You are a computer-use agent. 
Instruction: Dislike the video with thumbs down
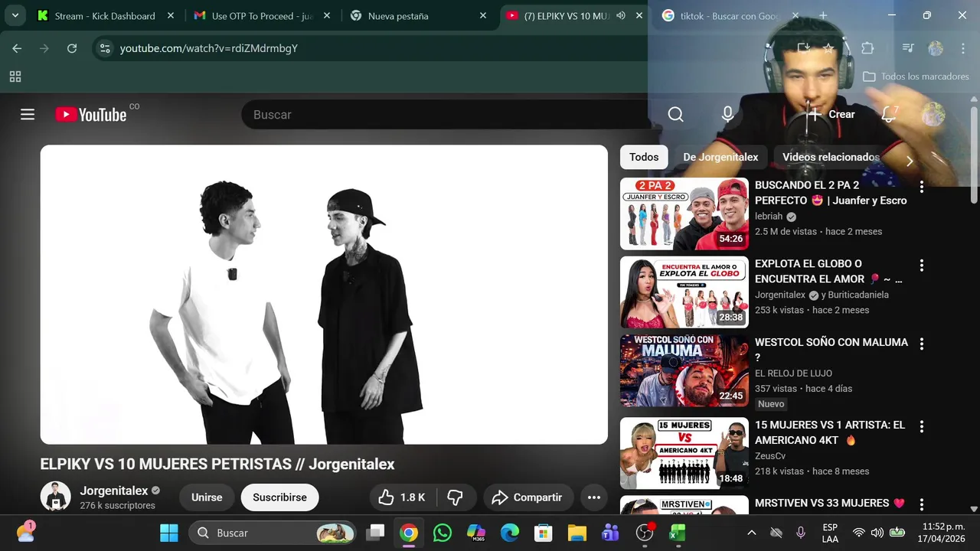coord(456,497)
